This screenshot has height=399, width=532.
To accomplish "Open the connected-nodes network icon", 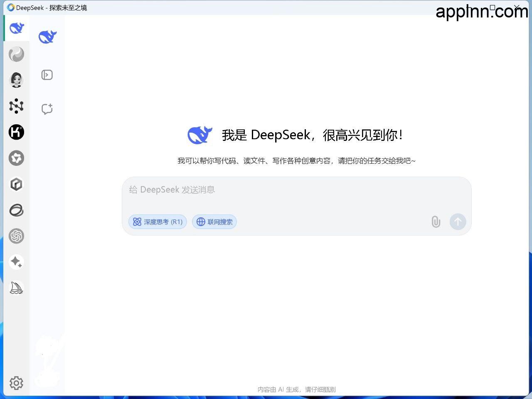I will [17, 106].
